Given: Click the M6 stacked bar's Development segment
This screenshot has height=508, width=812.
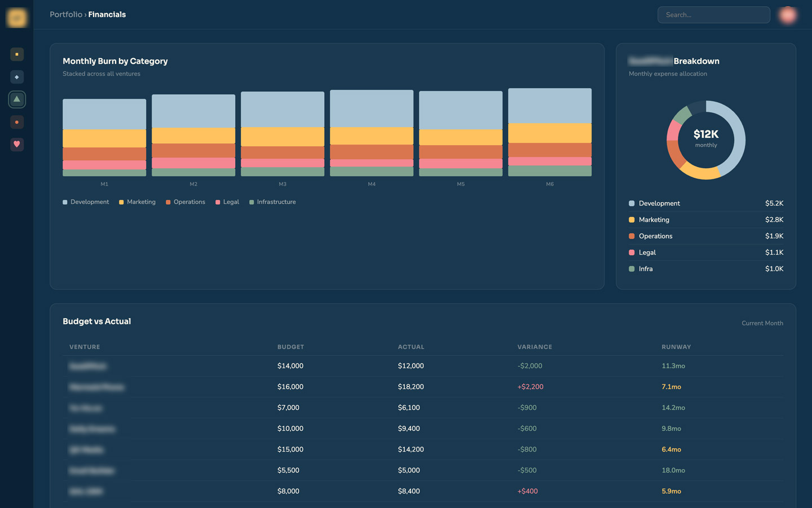Looking at the screenshot, I should click(x=550, y=106).
